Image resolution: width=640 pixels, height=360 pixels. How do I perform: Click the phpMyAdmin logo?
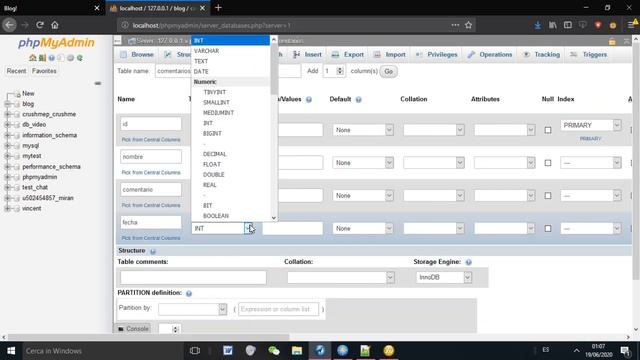[56, 43]
